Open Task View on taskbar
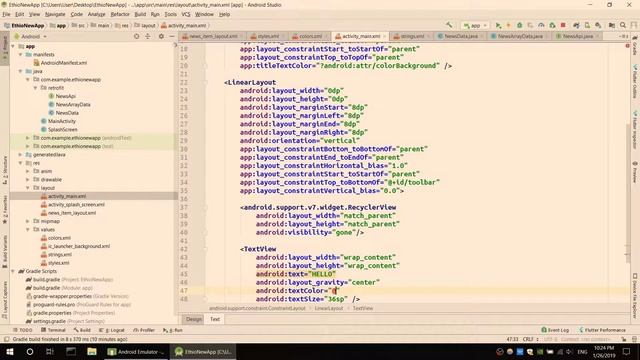Image resolution: width=640 pixels, height=360 pixels. point(50,351)
